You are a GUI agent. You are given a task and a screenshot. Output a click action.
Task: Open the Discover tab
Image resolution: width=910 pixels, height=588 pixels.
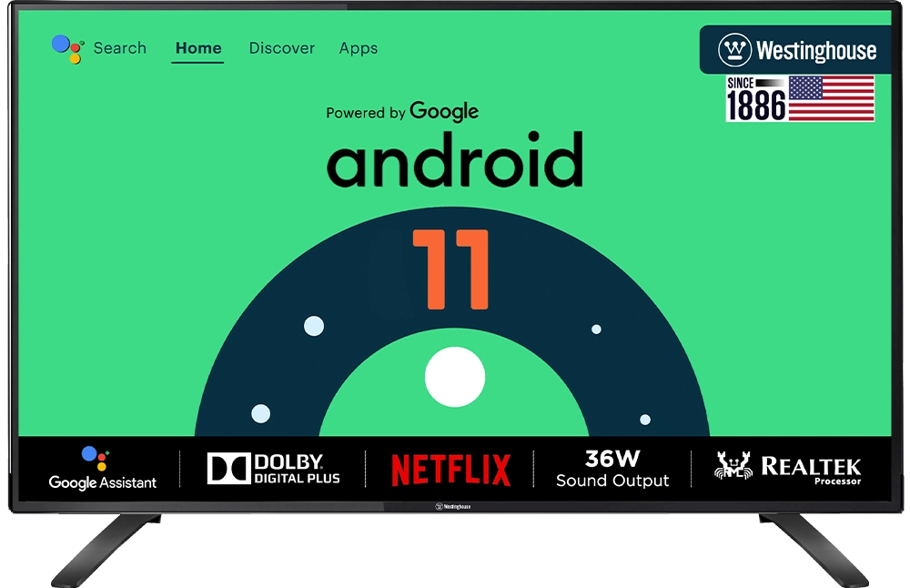(x=281, y=48)
